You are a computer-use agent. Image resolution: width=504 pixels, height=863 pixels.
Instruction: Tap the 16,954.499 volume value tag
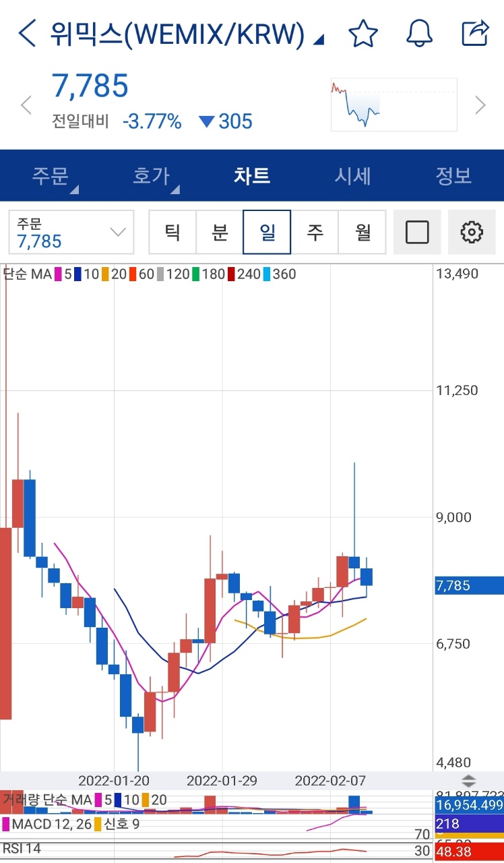(470, 805)
